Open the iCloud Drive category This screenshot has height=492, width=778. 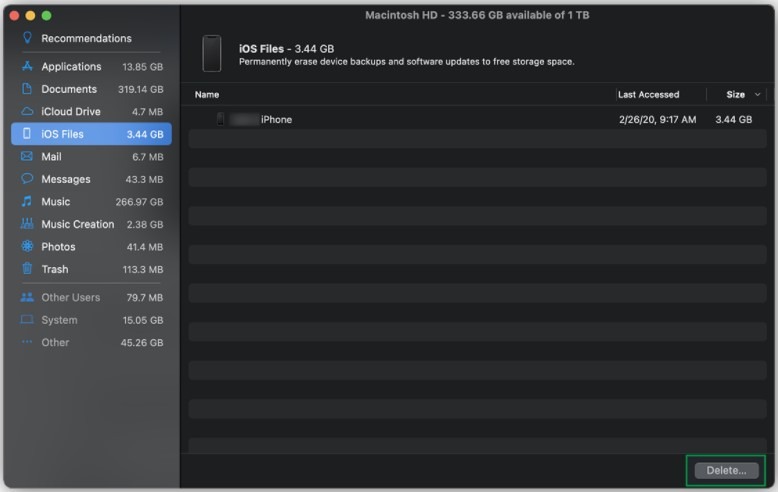70,112
